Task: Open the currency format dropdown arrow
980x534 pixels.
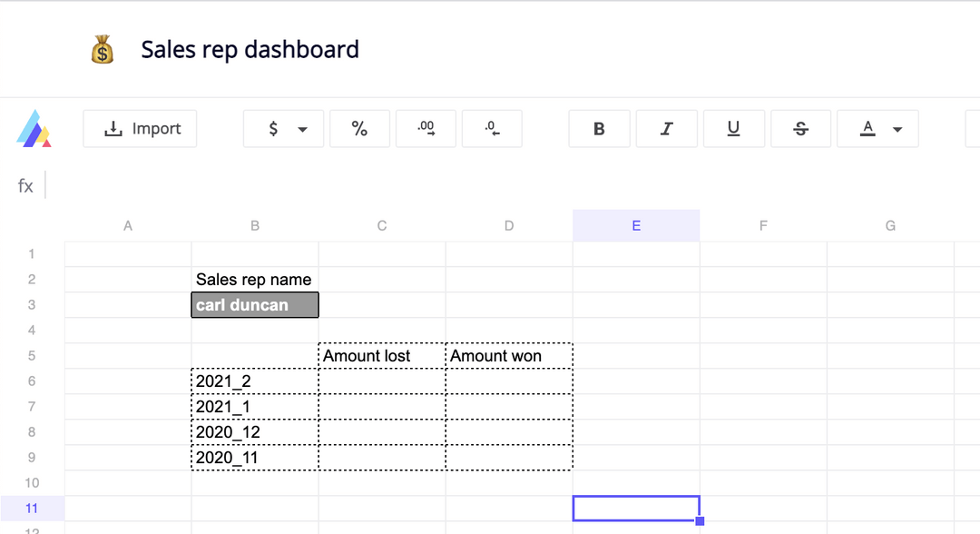Action: [x=304, y=128]
